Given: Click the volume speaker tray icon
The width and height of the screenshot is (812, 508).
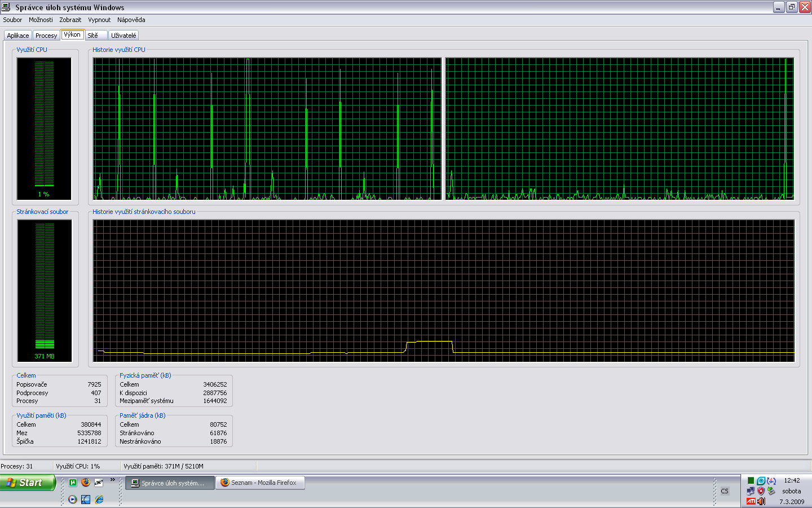Looking at the screenshot, I should coord(761,501).
